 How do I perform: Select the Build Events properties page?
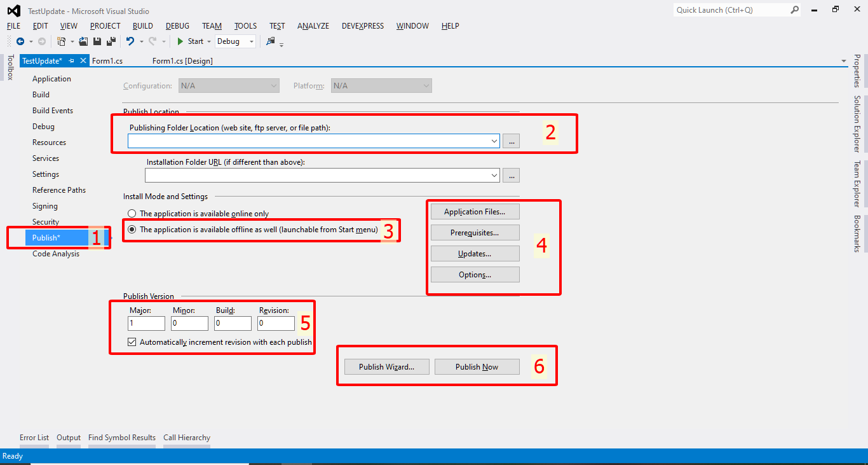coord(53,111)
